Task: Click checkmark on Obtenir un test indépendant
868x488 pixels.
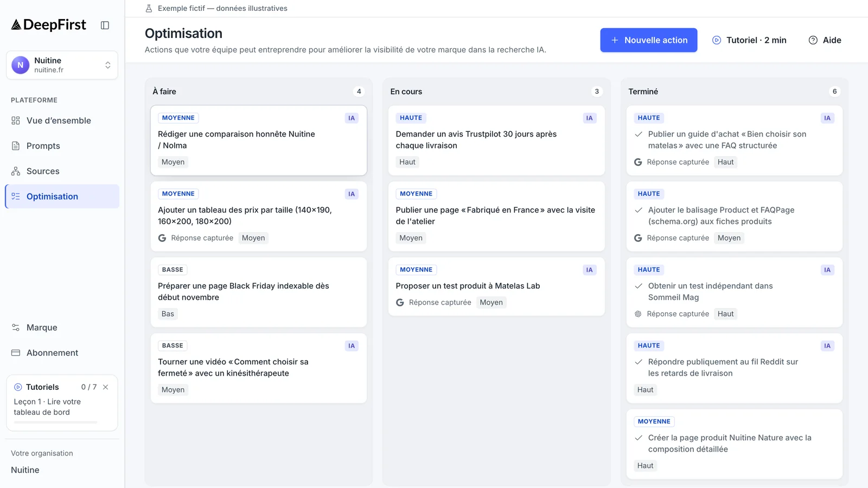Action: click(x=639, y=286)
